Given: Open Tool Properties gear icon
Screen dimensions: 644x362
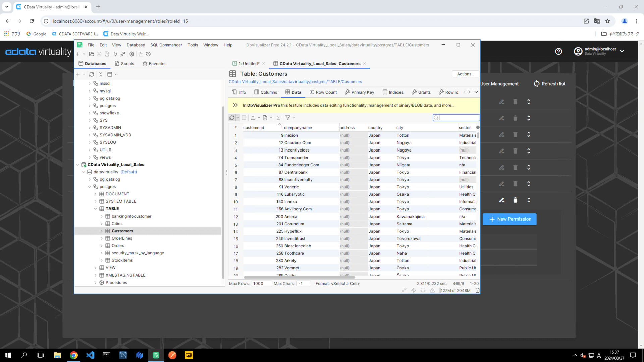Looking at the screenshot, I should [x=132, y=54].
